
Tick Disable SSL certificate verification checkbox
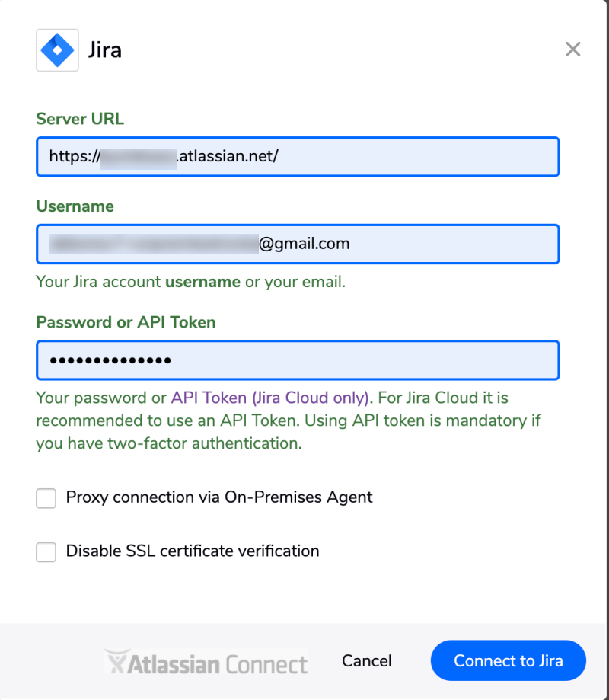pos(46,552)
